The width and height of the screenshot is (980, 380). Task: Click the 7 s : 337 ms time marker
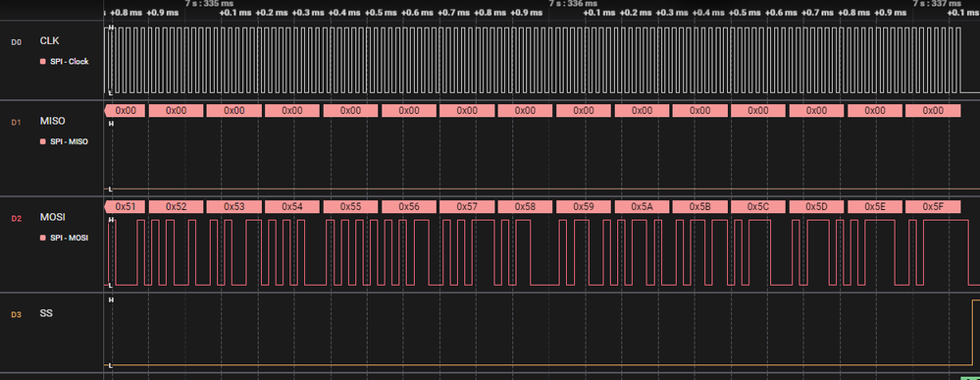point(938,4)
